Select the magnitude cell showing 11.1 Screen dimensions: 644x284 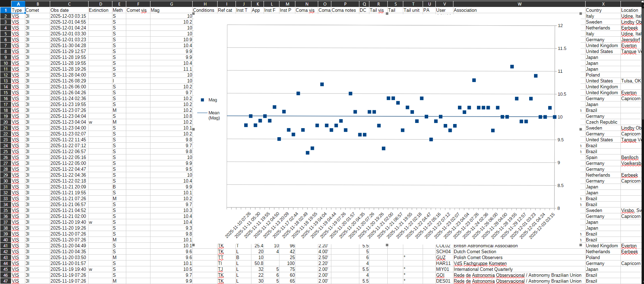pyautogui.click(x=171, y=69)
